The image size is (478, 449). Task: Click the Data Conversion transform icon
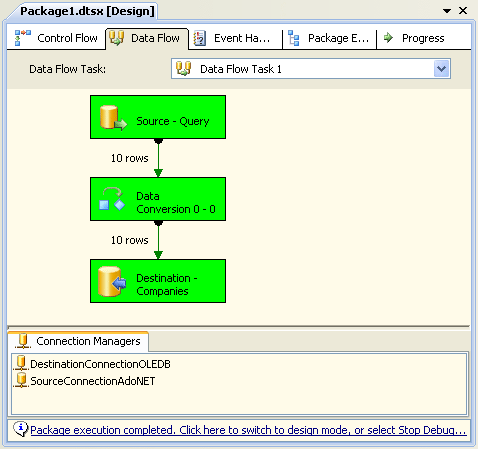click(x=112, y=199)
